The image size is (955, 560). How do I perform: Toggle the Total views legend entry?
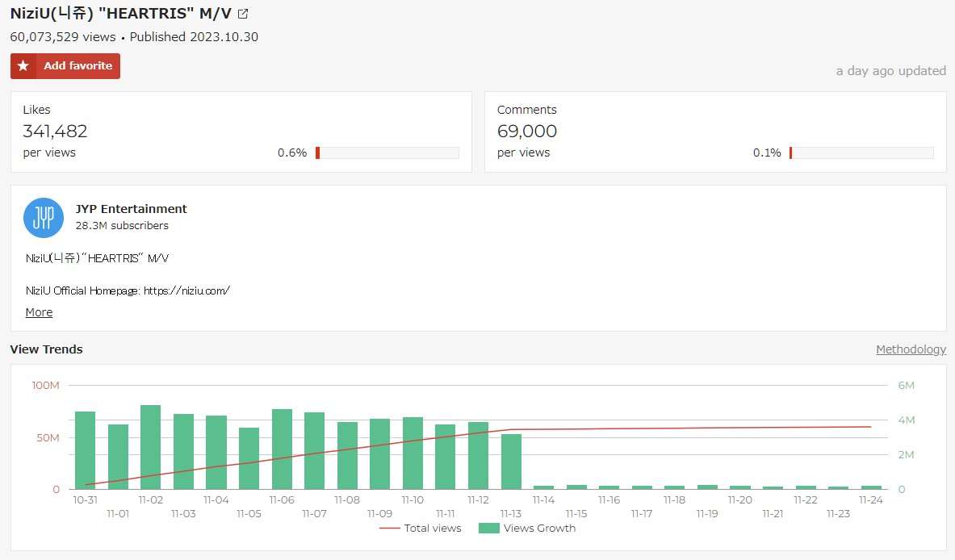coord(421,528)
